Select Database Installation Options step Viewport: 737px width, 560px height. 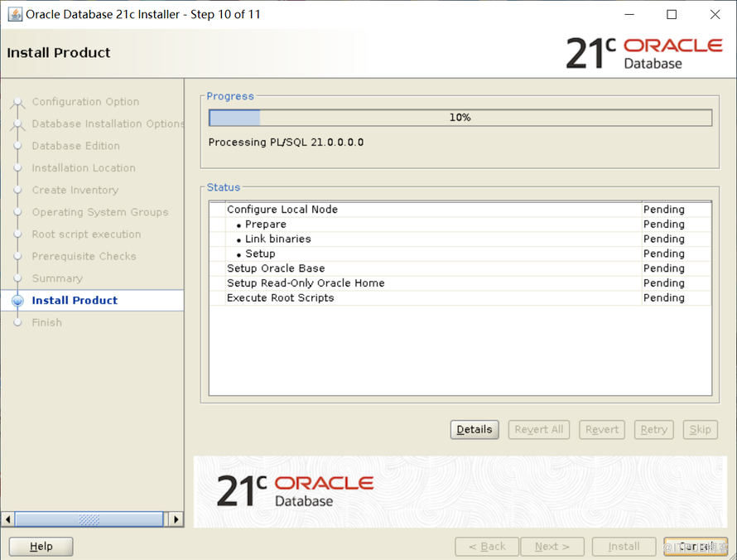[108, 123]
